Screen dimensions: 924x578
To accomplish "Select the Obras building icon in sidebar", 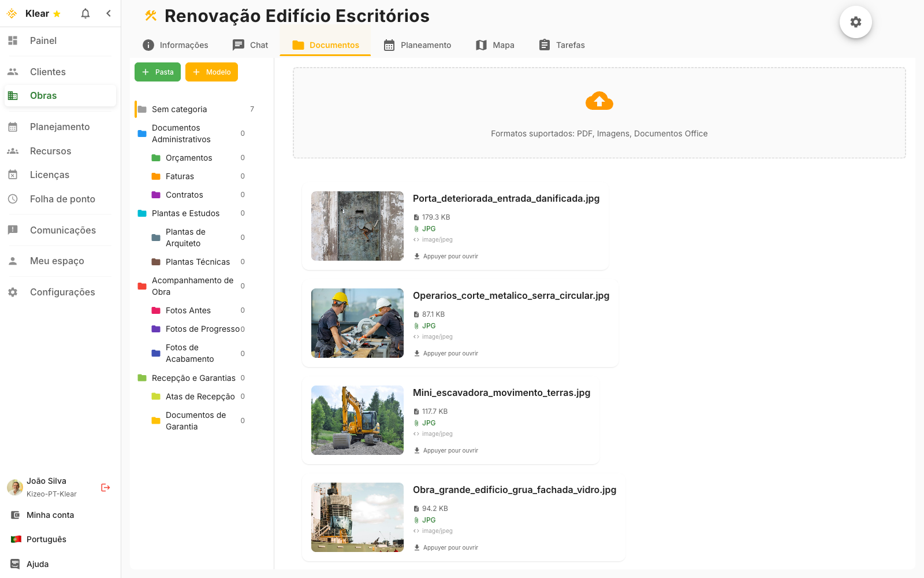I will pyautogui.click(x=13, y=95).
